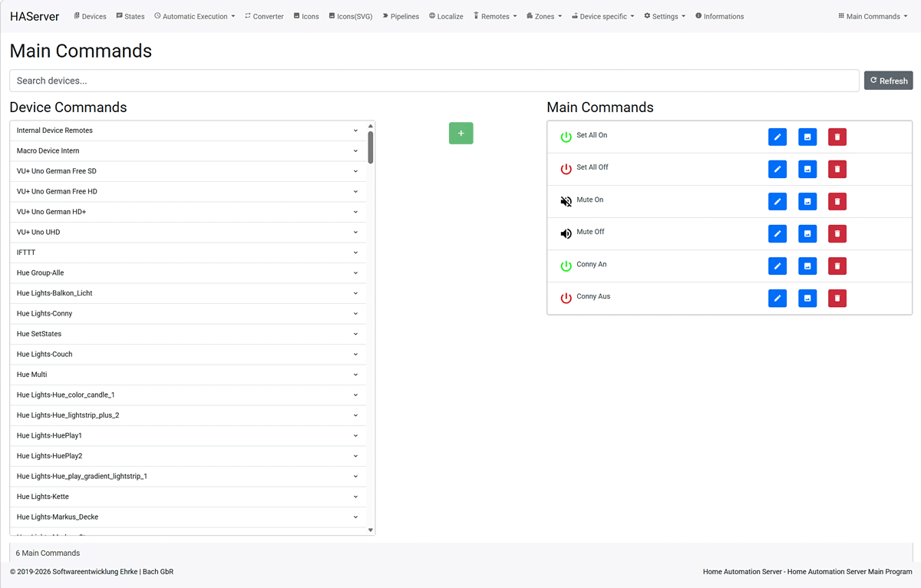Image resolution: width=921 pixels, height=588 pixels.
Task: Change image for Set All Off command
Action: [x=807, y=169]
